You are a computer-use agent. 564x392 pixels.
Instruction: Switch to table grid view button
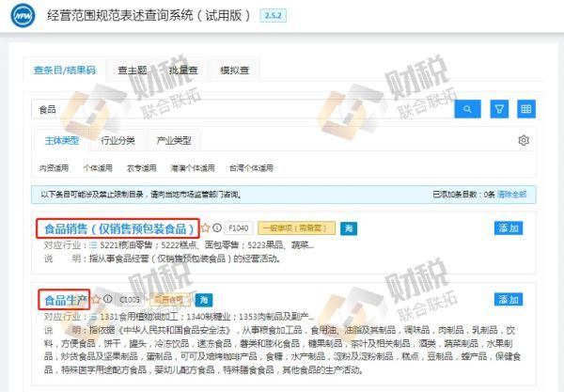[x=526, y=109]
